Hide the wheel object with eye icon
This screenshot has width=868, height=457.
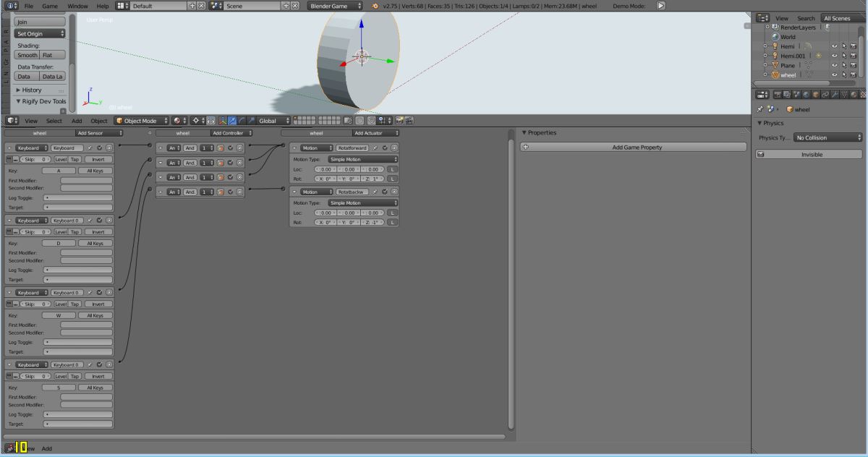tap(834, 74)
